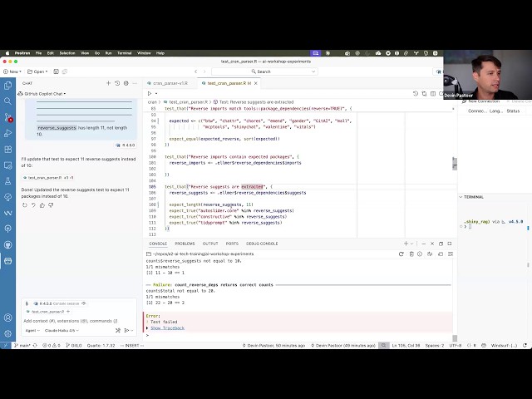Send the chat message icon

126,330
